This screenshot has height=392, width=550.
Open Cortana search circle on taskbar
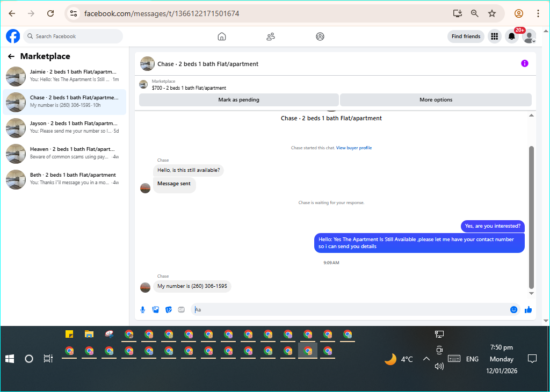pyautogui.click(x=29, y=359)
